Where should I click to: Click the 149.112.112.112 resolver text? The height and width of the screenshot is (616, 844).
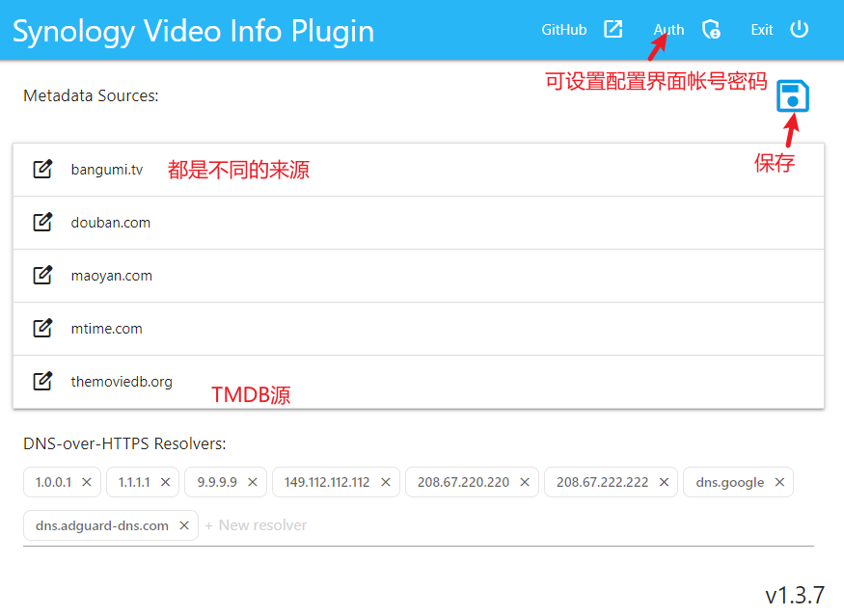click(327, 482)
